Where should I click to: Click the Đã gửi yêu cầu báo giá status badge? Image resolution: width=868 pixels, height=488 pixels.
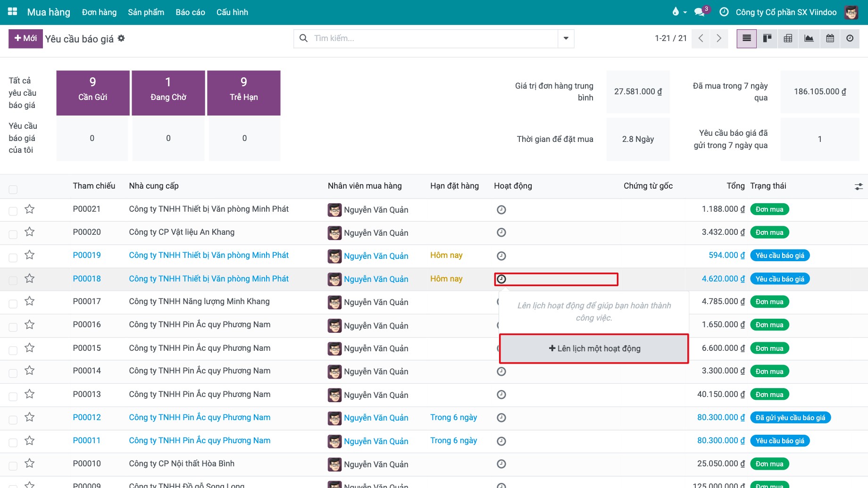[x=790, y=418]
